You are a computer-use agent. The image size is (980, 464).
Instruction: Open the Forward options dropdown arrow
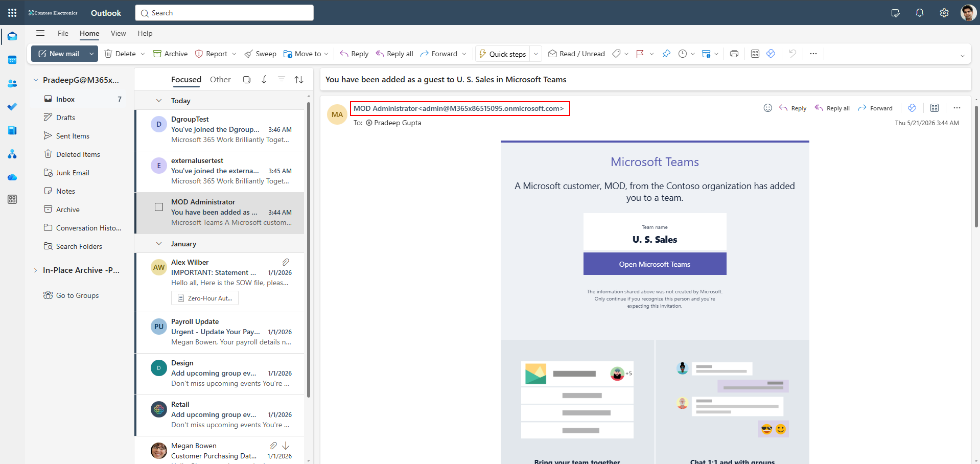[464, 54]
